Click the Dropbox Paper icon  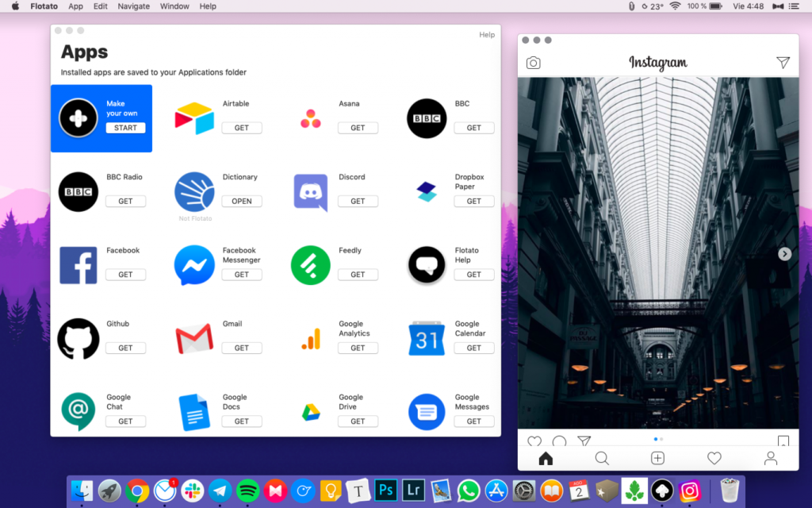(427, 192)
